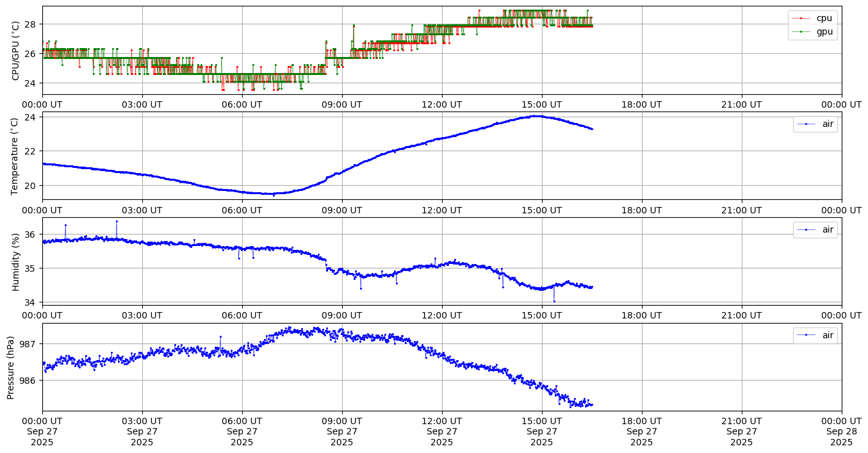The height and width of the screenshot is (453, 868).
Task: Click '21:00 UT' under the CPU/GPU plot
Action: [x=742, y=104]
